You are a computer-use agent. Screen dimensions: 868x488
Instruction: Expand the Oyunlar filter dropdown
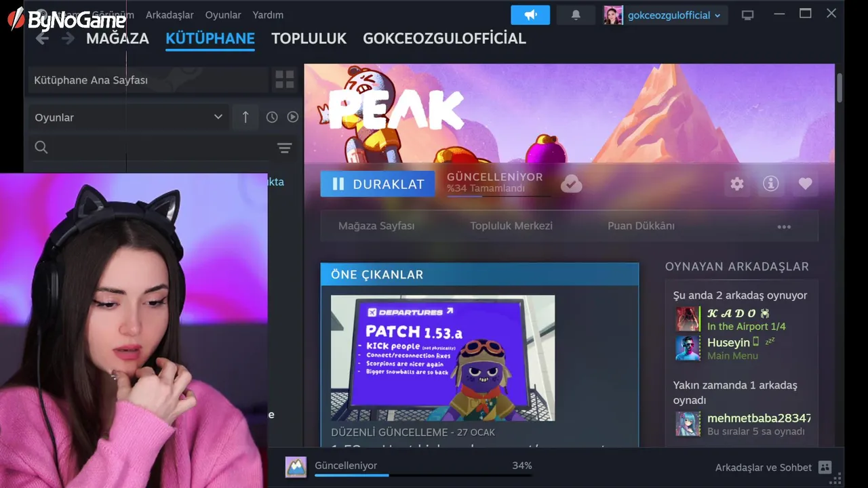(x=128, y=117)
